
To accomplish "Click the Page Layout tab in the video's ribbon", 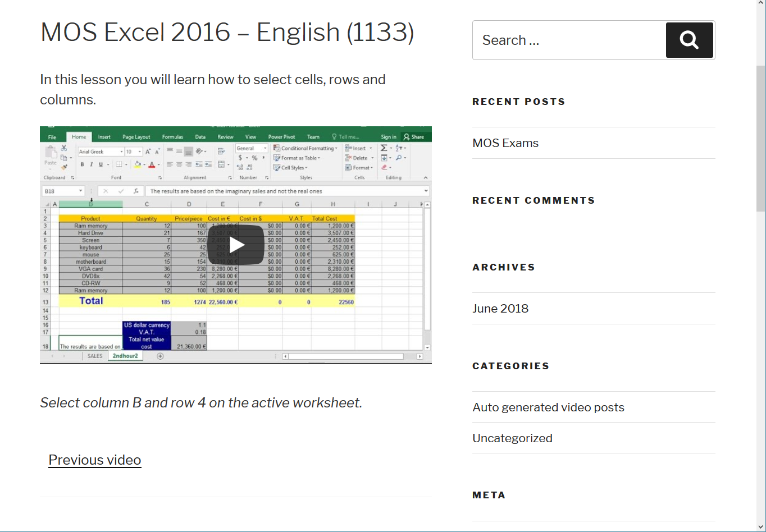I will click(136, 137).
